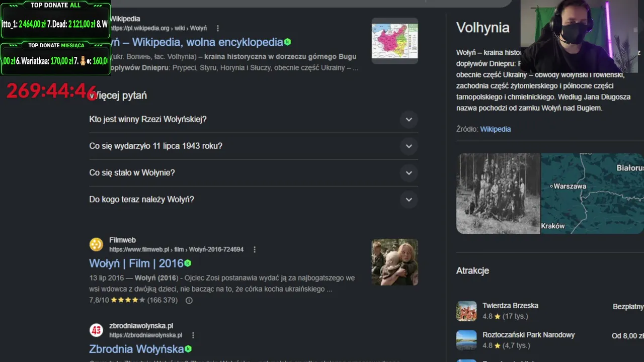Click the 'Filmweb' site name above the result

pos(122,240)
